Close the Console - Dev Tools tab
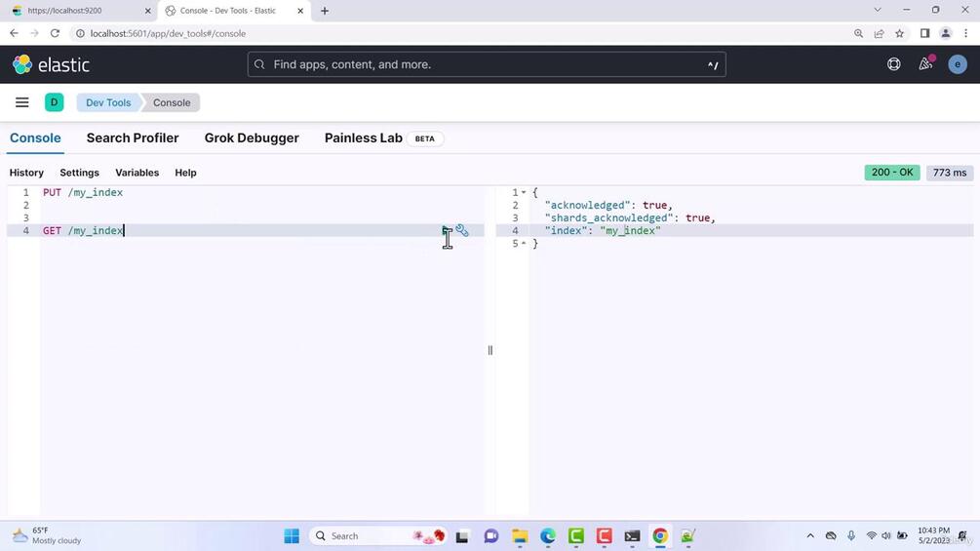 pyautogui.click(x=300, y=11)
